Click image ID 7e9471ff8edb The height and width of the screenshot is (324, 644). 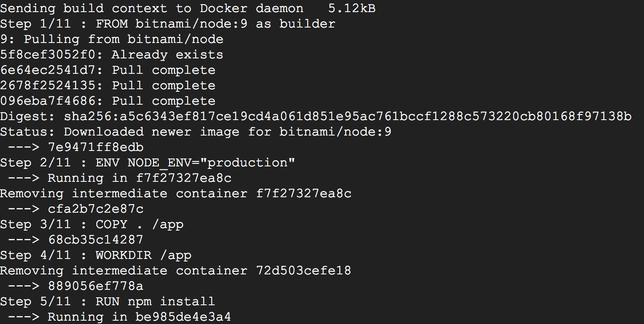tap(95, 147)
